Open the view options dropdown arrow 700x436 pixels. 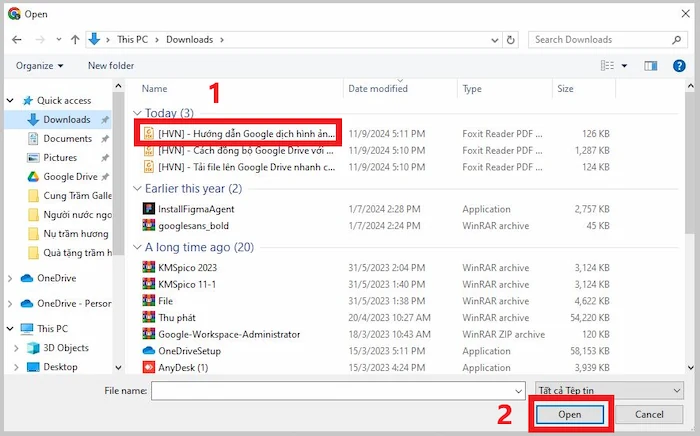tap(624, 66)
